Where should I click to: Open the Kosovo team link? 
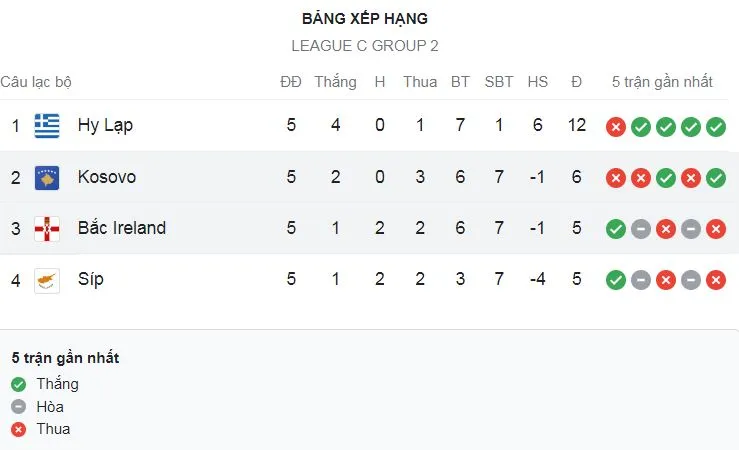[107, 178]
